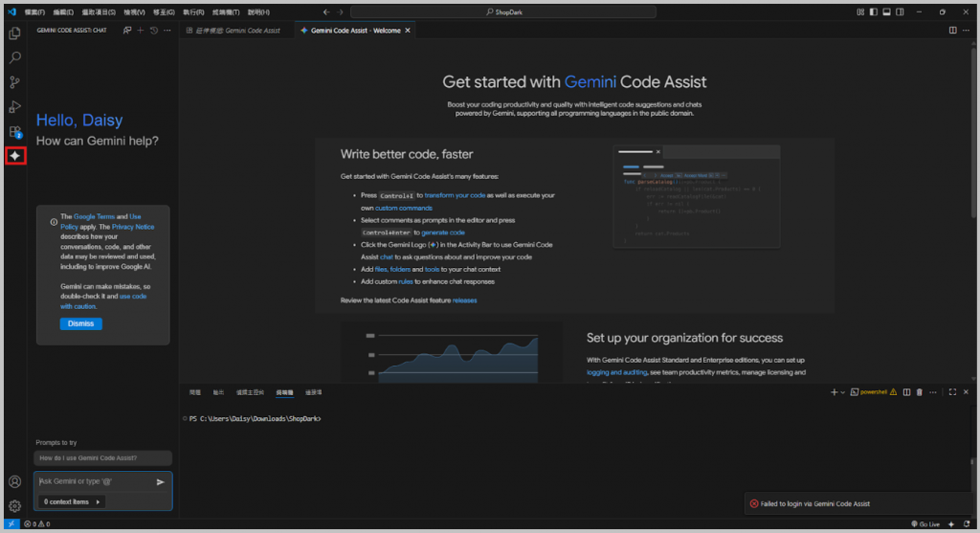Screen dimensions: 980x533
Task: Switch to the 問題 panel tab
Action: coord(195,392)
